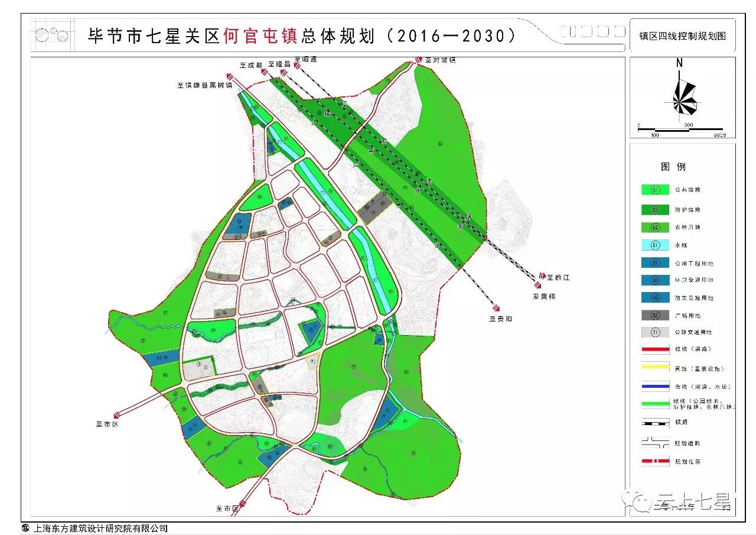Click the 上海东方建筑设计研究院有限公司 footer text
756x535 pixels.
102,528
